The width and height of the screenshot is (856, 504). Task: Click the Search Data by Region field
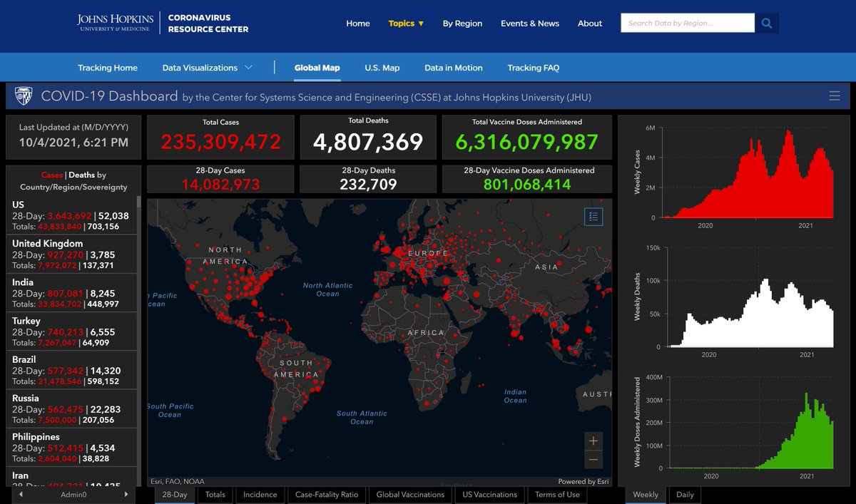685,22
